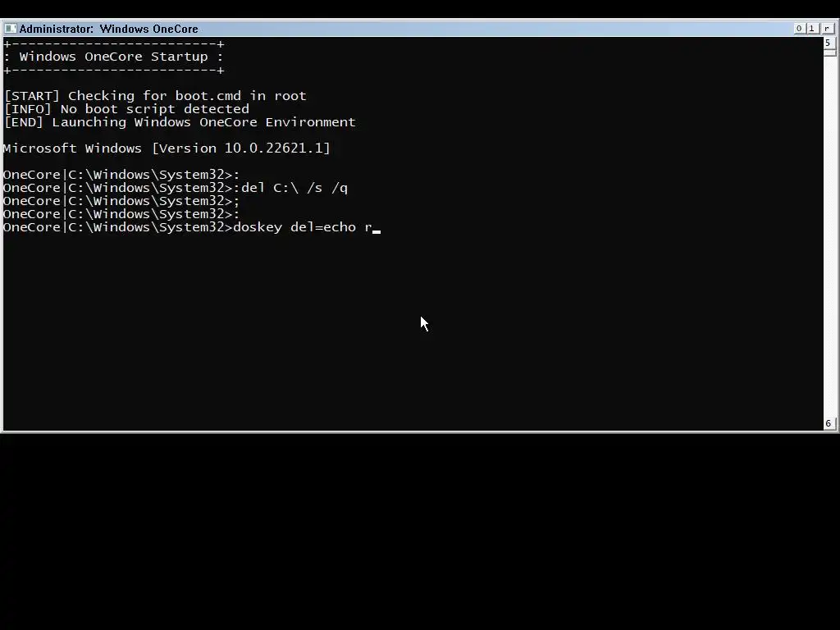Click the scroll-down arrow labeled '6'
The width and height of the screenshot is (840, 630).
click(829, 423)
